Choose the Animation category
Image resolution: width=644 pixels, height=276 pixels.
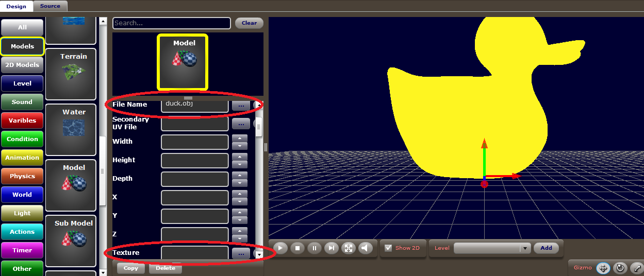[22, 158]
